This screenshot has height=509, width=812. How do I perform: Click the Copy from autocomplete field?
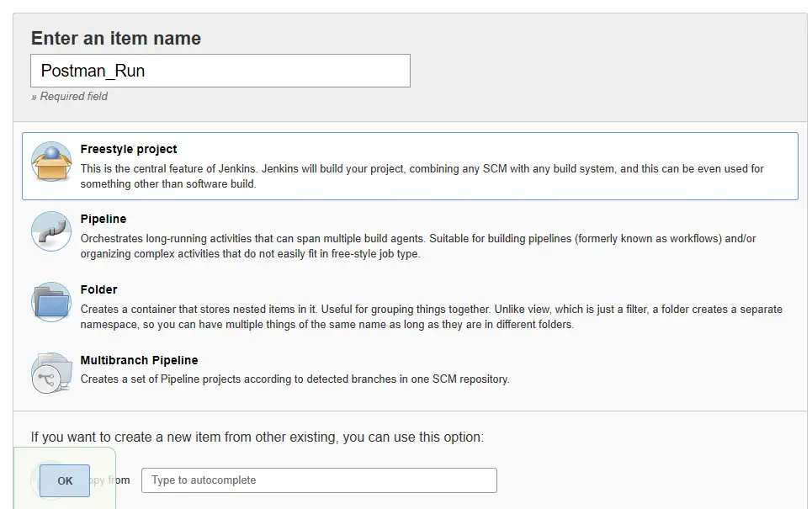click(x=319, y=480)
